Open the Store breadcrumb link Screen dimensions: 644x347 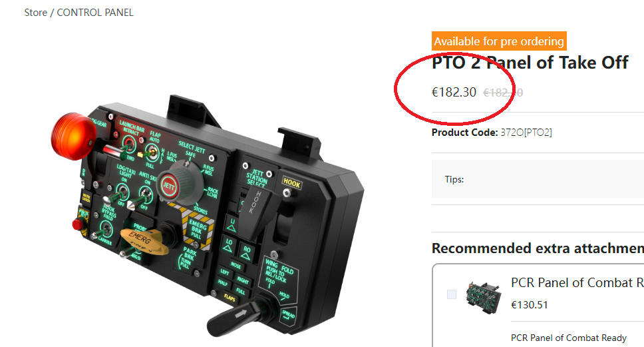[35, 13]
